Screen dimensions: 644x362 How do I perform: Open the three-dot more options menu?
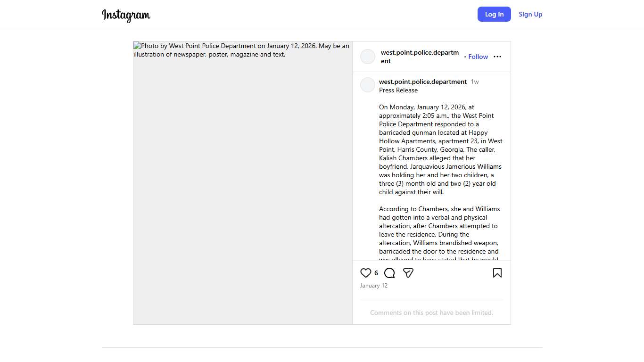tap(497, 57)
